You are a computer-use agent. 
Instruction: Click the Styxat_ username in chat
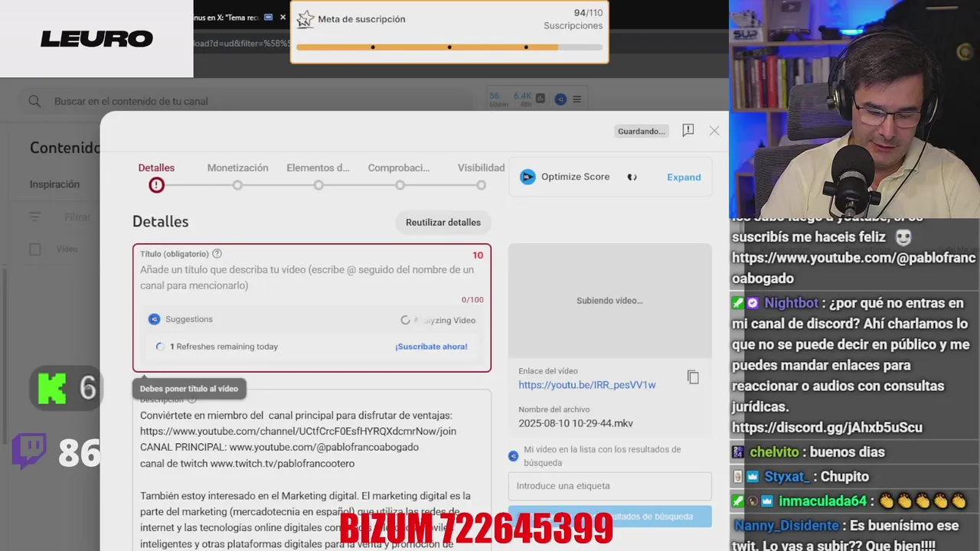(786, 477)
